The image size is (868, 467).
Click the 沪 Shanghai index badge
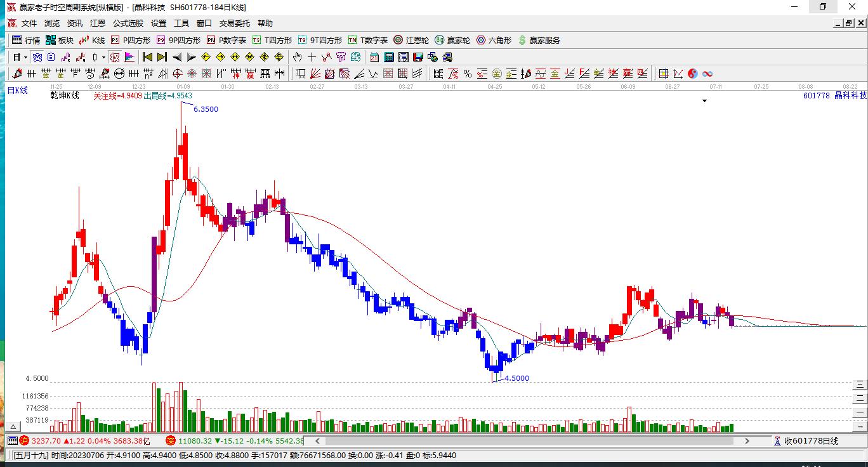pos(24,440)
